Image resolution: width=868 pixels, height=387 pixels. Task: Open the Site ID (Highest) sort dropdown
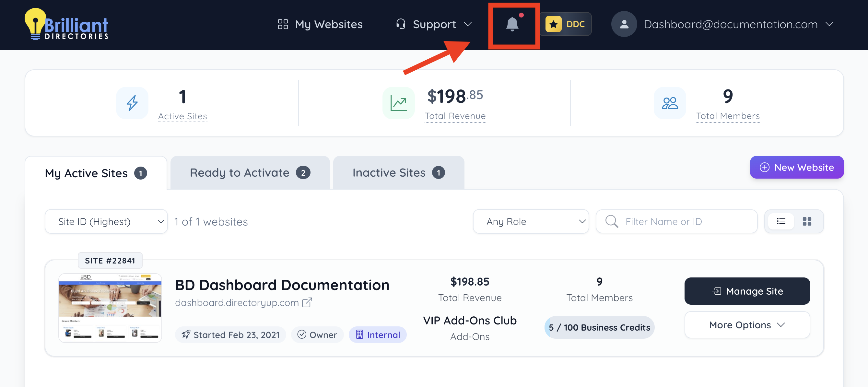(106, 221)
